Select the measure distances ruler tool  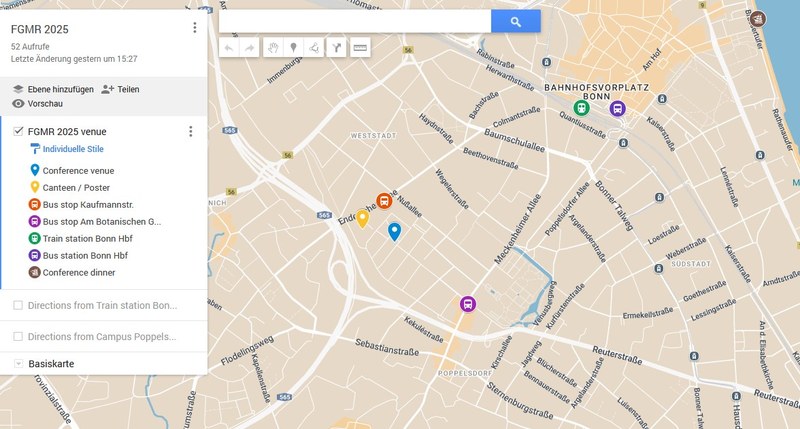pyautogui.click(x=360, y=48)
